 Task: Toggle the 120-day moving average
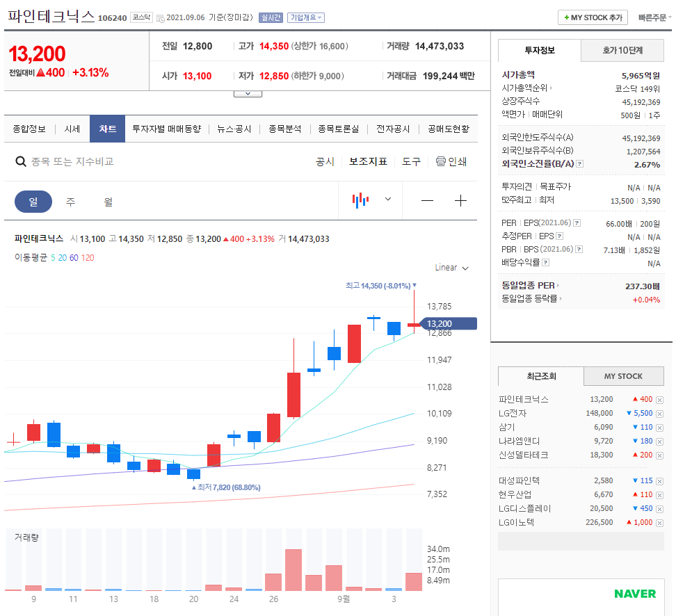[x=88, y=258]
